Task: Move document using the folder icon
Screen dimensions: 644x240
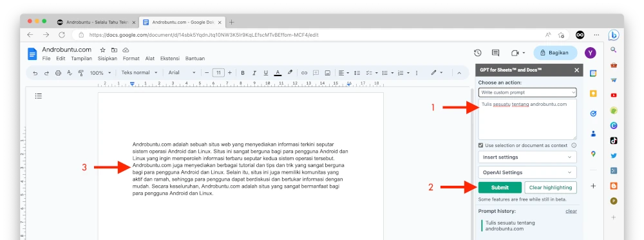Action: [114, 50]
